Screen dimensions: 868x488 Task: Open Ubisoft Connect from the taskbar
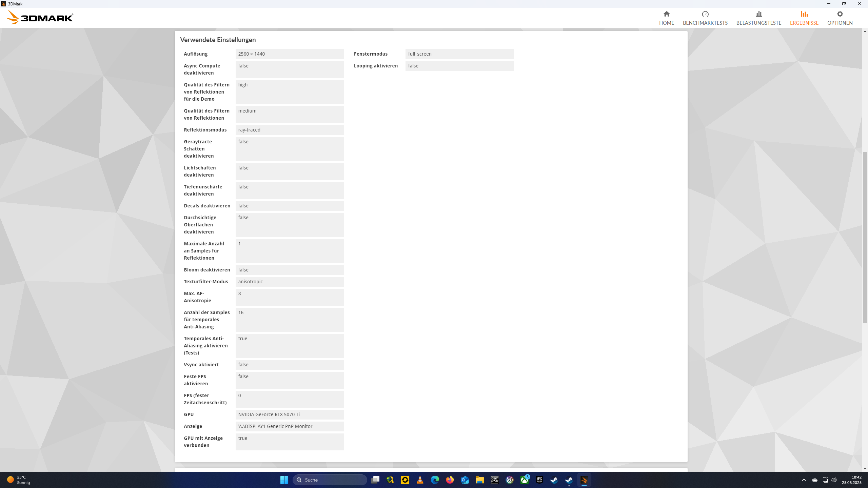(x=509, y=480)
